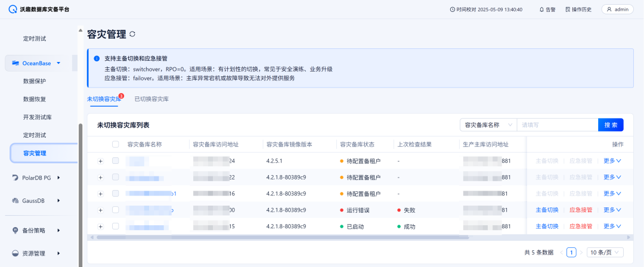Open the 告警 bell notifications
This screenshot has height=267, width=644.
[x=547, y=10]
